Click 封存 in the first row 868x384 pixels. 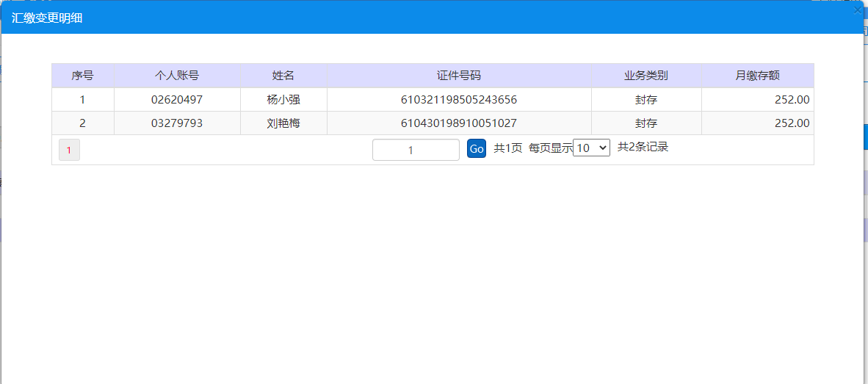click(x=646, y=100)
